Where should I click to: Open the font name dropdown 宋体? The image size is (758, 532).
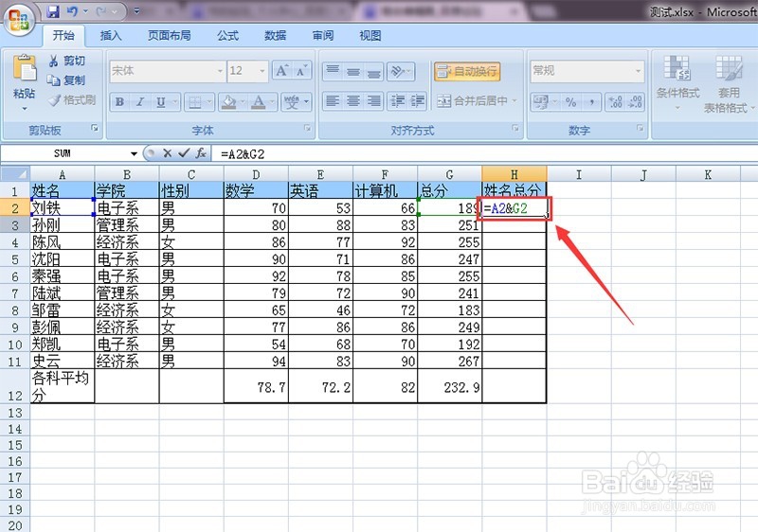220,71
